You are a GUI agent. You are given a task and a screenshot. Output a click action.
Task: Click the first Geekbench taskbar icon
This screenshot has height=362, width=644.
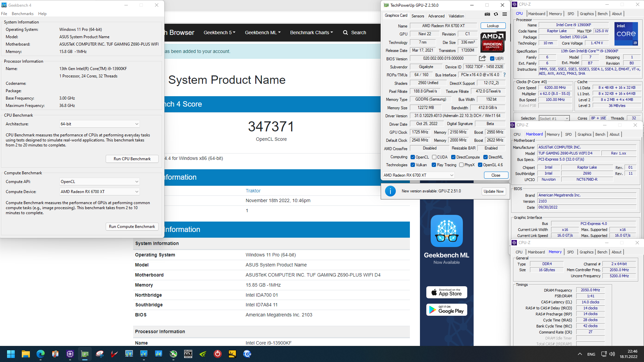pos(129,354)
